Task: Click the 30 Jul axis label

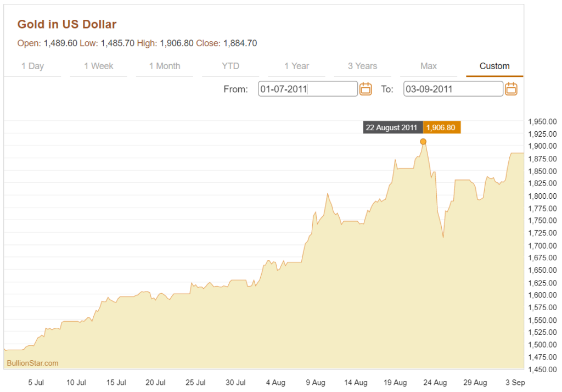Action: pos(235,382)
